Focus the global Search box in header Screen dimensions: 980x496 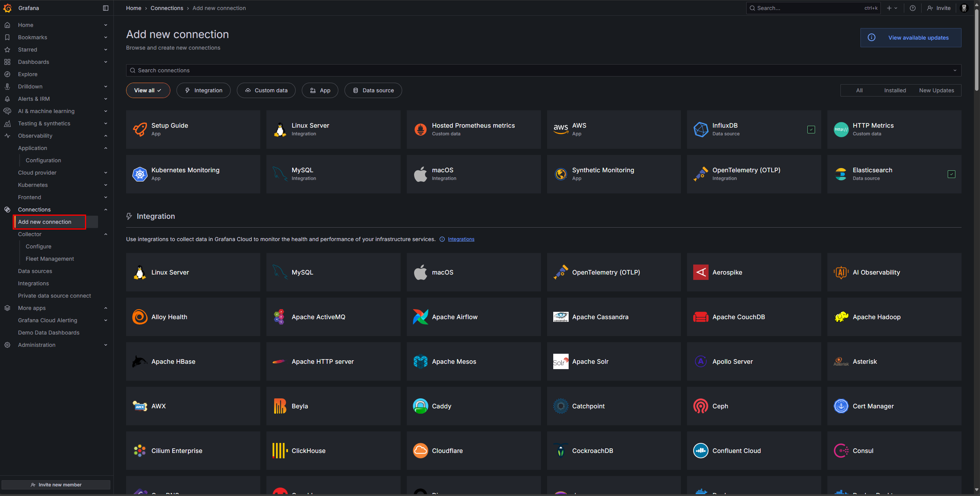point(813,8)
